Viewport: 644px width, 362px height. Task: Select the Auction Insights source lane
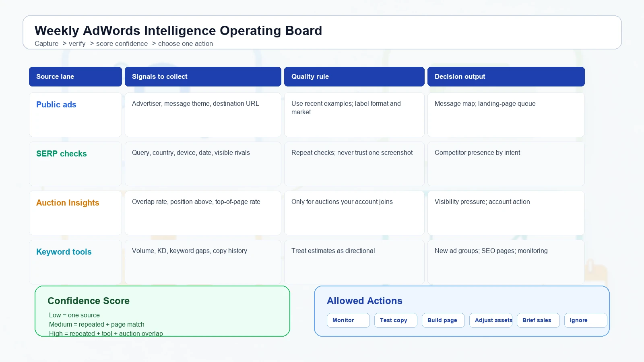pos(75,213)
